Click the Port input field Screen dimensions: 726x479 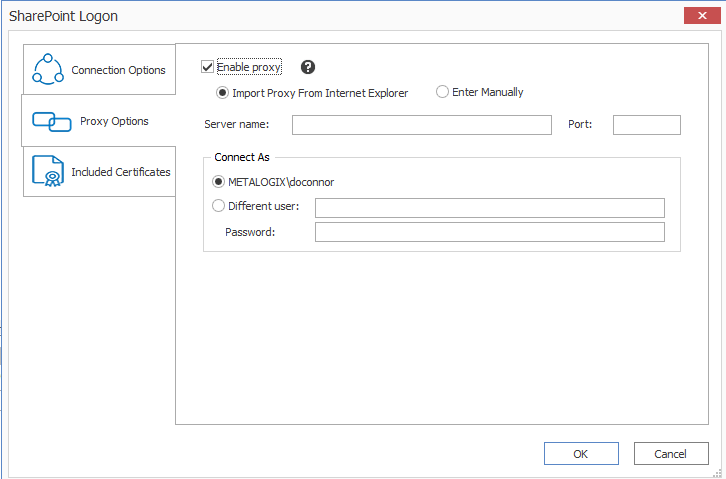coord(646,125)
